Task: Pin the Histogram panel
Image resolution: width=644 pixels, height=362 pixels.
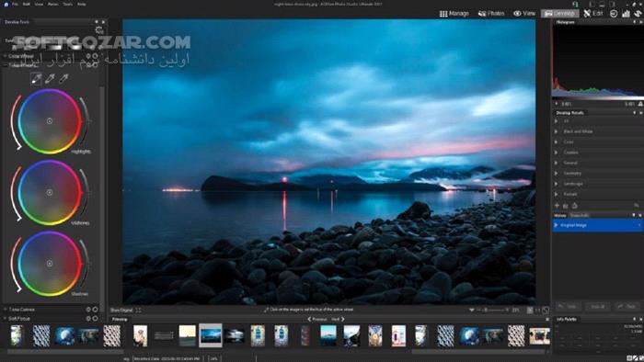Action: click(x=635, y=22)
